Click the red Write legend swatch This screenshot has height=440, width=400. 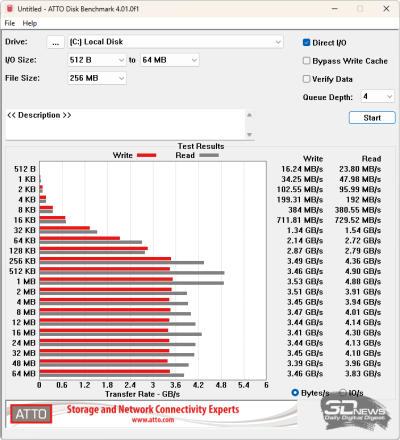147,155
